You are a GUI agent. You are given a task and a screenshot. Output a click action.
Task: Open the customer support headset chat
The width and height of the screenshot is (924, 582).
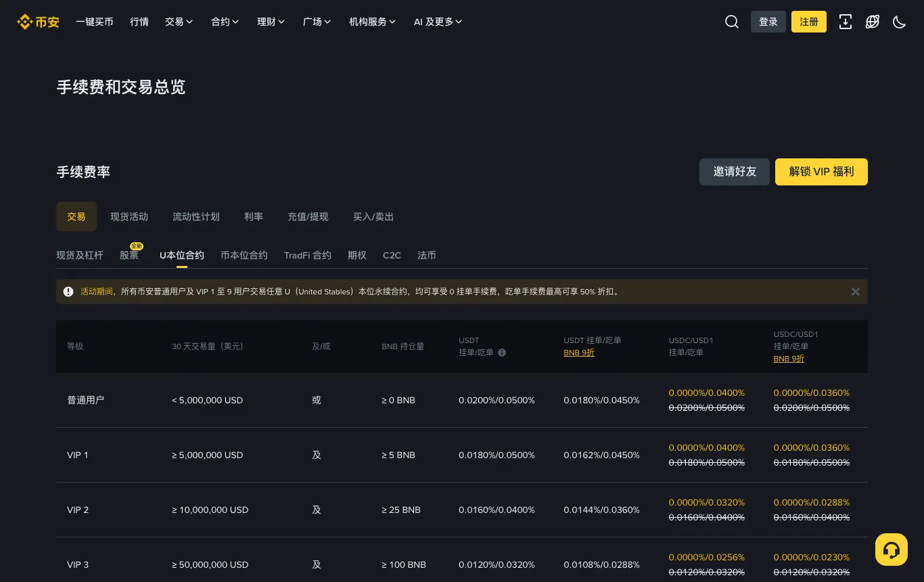coord(892,550)
